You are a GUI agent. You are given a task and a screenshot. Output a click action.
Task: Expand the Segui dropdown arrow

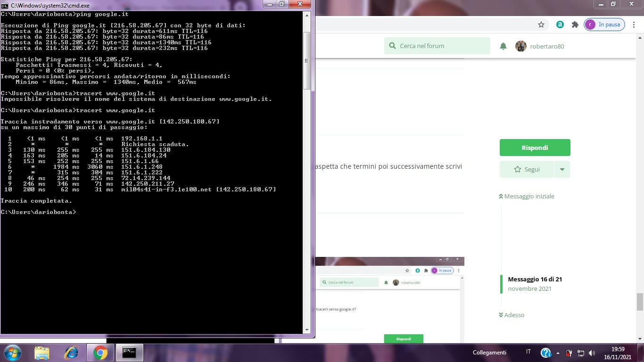point(562,169)
